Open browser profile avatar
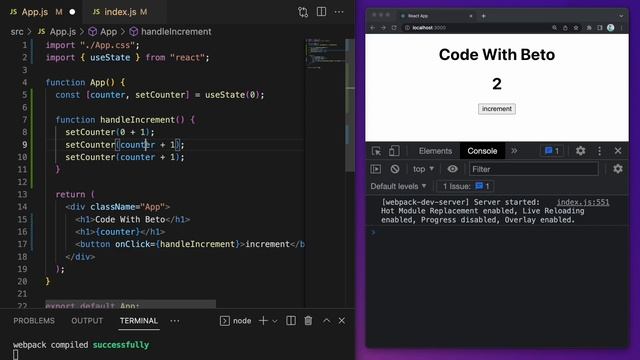640x360 pixels. pyautogui.click(x=611, y=28)
